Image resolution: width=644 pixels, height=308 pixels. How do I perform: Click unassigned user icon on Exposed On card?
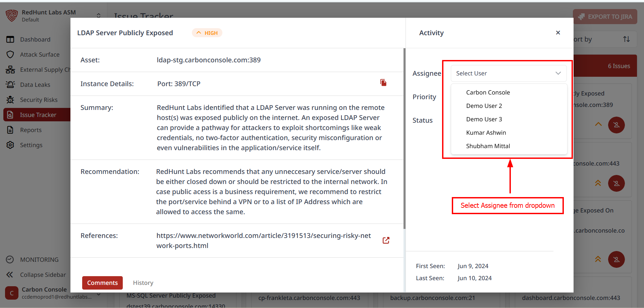click(616, 259)
